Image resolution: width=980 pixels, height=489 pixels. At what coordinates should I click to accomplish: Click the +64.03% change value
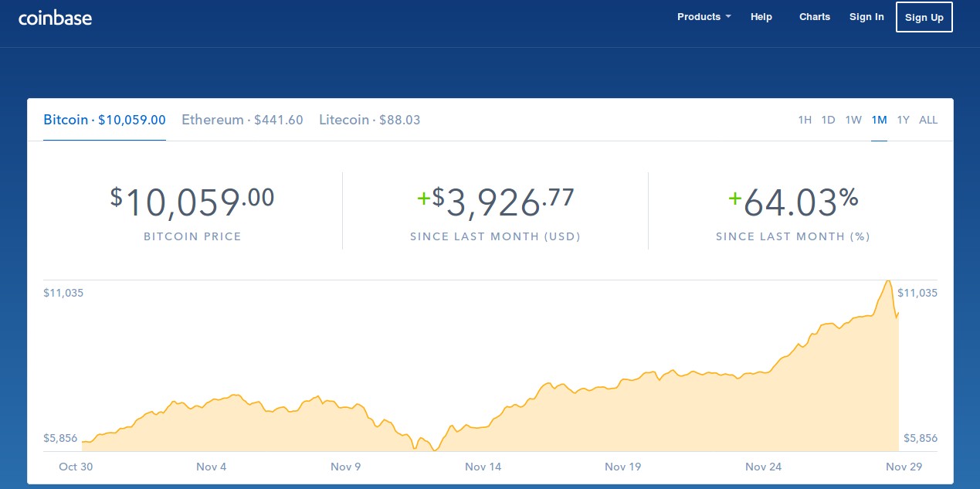pyautogui.click(x=793, y=202)
